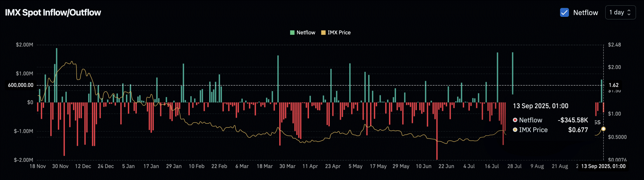Toggle the Netflow series via legend label
644x180 pixels.
(306, 32)
